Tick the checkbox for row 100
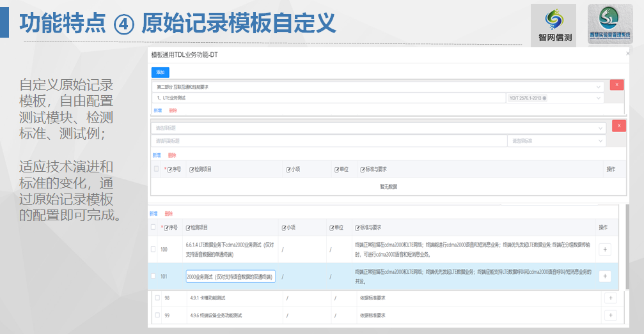Screen dimensions: 644x334 (x=153, y=249)
